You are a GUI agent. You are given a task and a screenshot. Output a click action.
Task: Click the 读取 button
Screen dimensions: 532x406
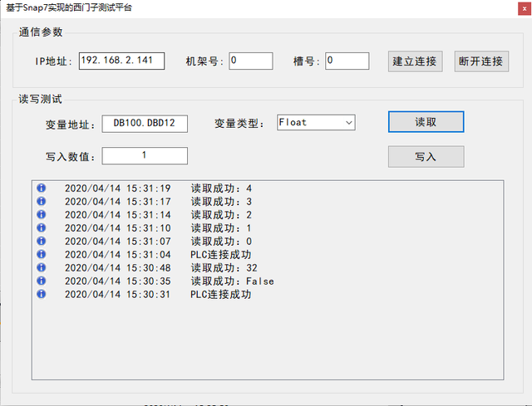(x=426, y=122)
